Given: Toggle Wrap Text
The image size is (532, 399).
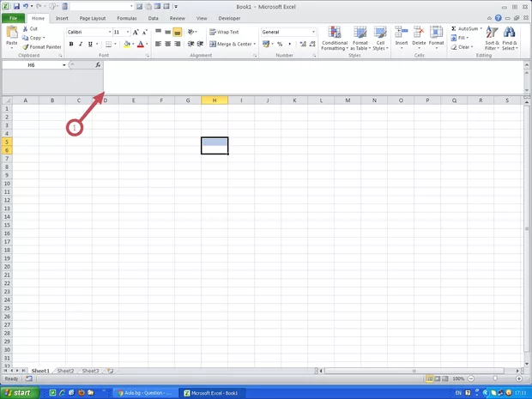Looking at the screenshot, I should coord(224,33).
